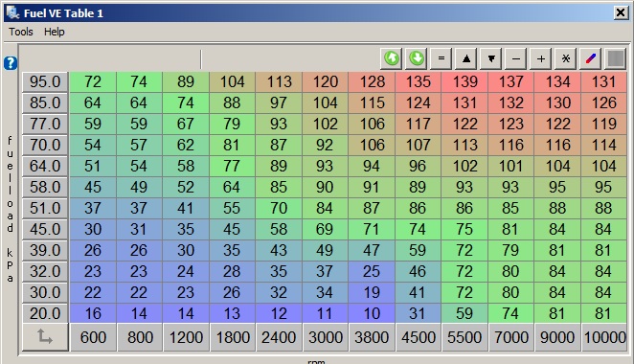
Task: Click the minus (subtract from cells) button
Action: point(515,58)
